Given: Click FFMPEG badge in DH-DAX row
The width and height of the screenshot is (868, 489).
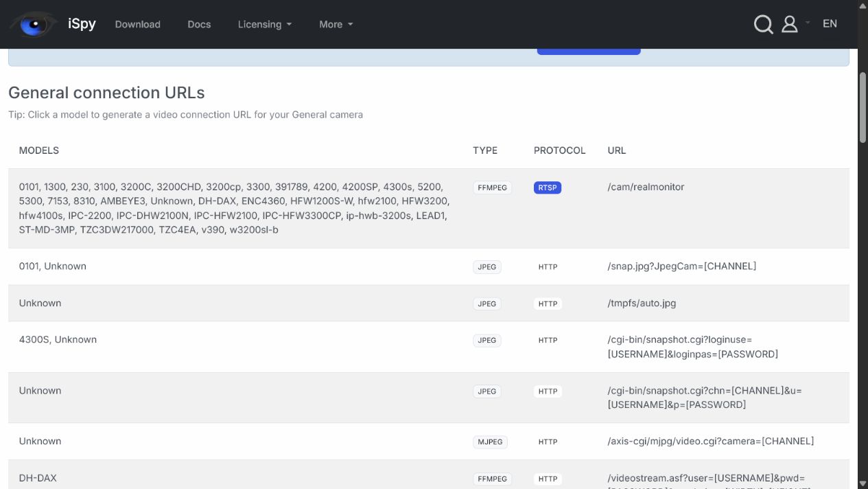Looking at the screenshot, I should coord(492,479).
